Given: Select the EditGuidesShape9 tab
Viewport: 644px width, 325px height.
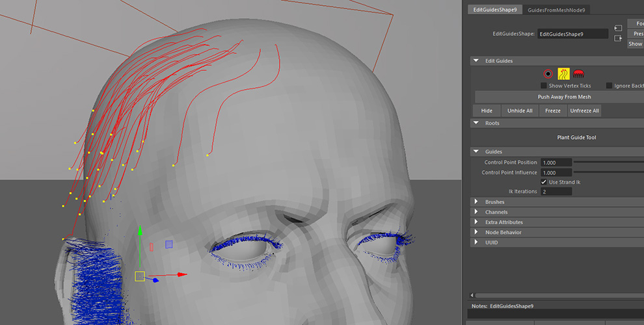Looking at the screenshot, I should tap(496, 10).
